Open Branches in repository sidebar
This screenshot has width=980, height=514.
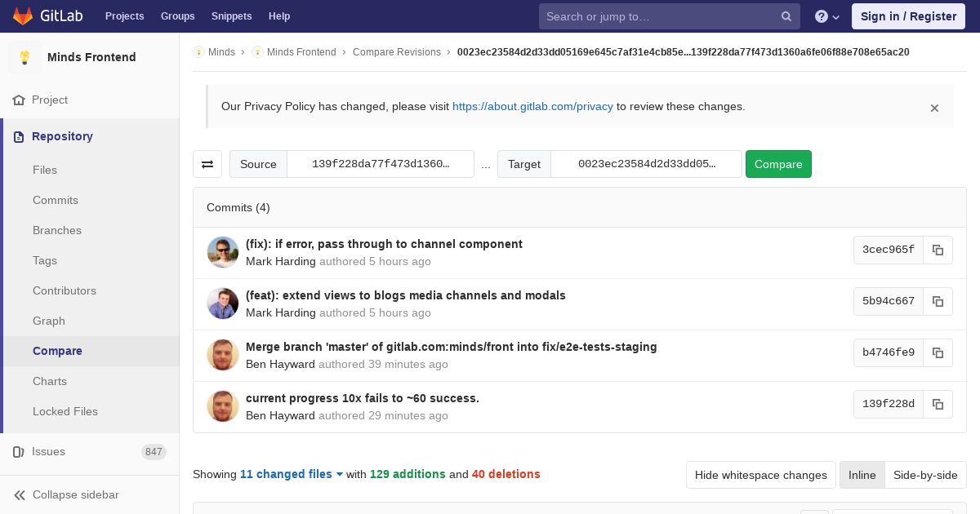(57, 230)
